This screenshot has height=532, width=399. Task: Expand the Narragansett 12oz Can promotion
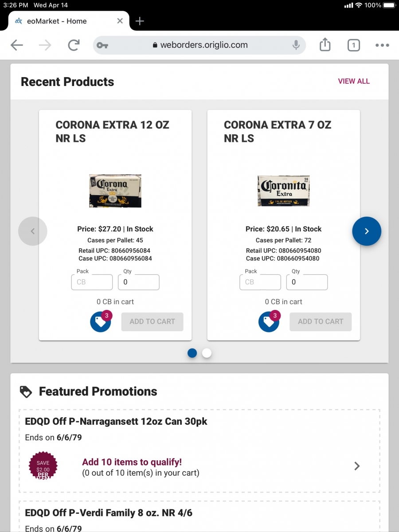[x=357, y=466]
